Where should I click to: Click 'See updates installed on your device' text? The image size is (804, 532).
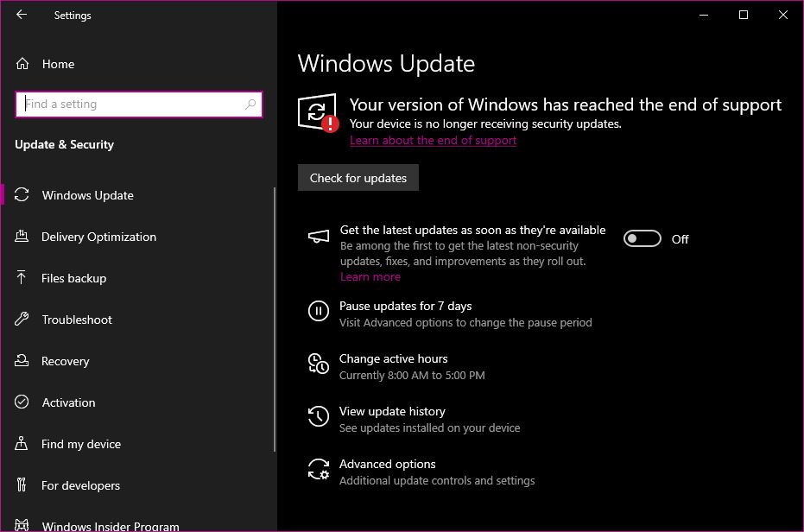point(430,427)
